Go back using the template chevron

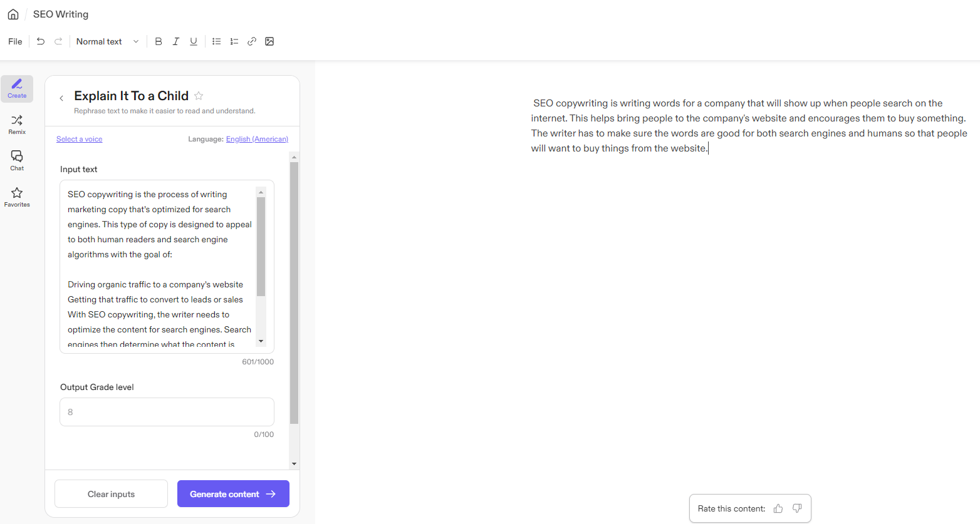(61, 98)
